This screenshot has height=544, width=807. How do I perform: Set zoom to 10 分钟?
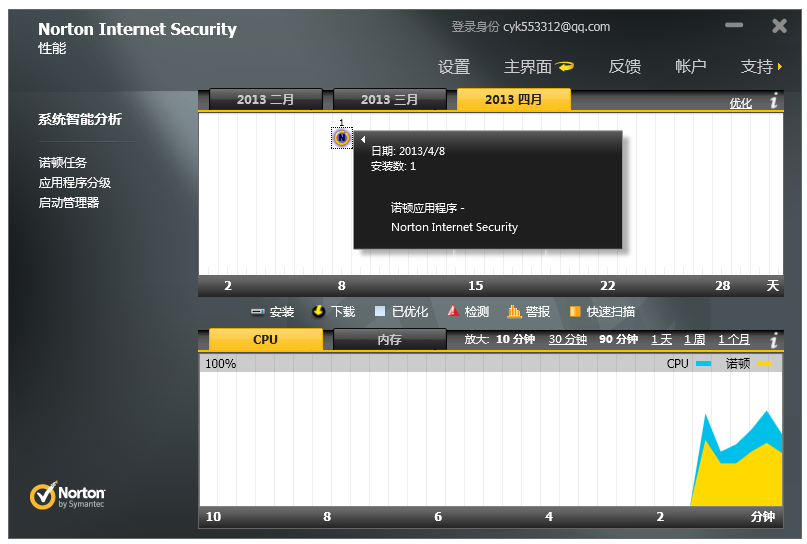[515, 340]
